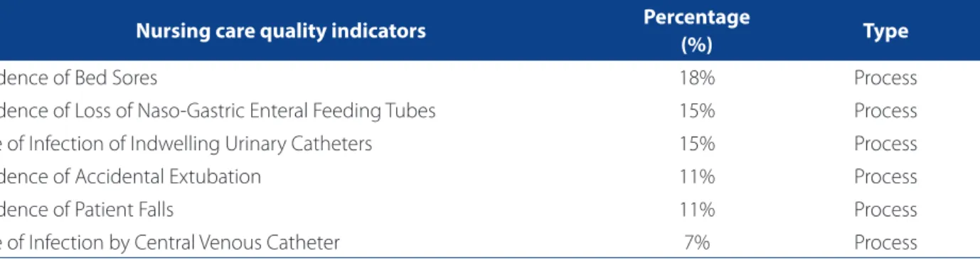This screenshot has height=259, width=980.
Task: Click 'Process' type in Central Venous Catheter row
Action: [x=885, y=242]
